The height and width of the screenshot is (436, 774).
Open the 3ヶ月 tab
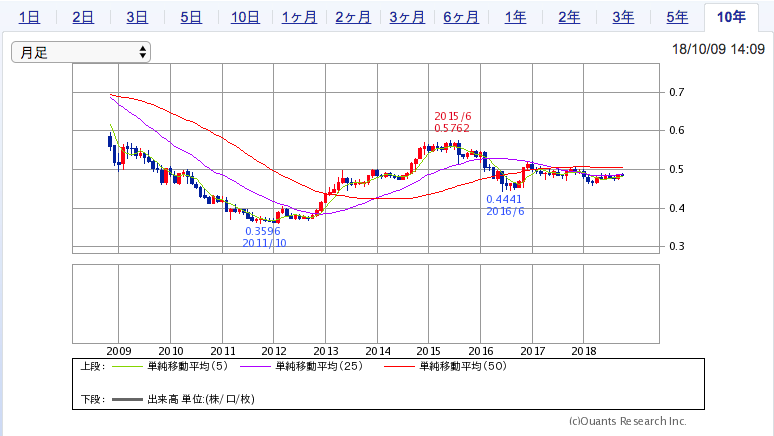pyautogui.click(x=408, y=17)
